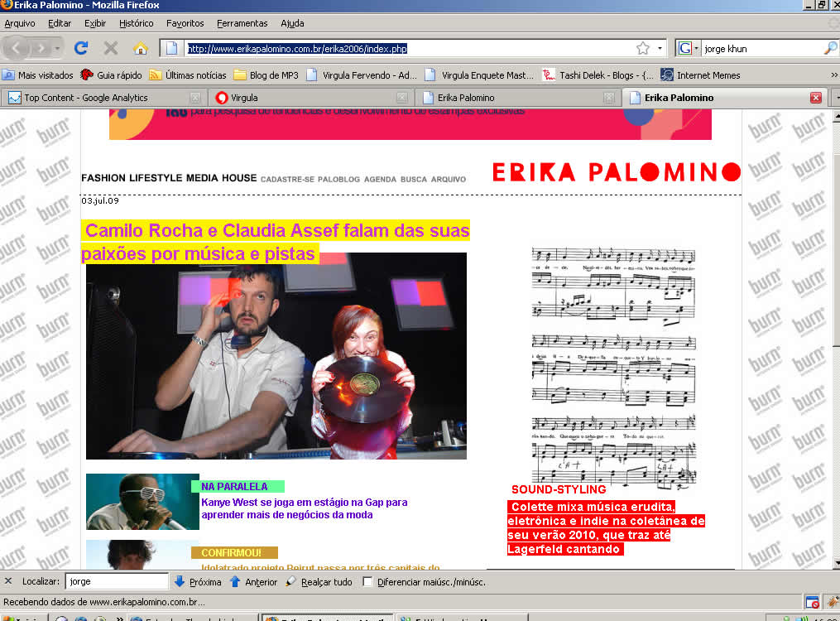
Task: Stop loading the page
Action: click(x=111, y=49)
